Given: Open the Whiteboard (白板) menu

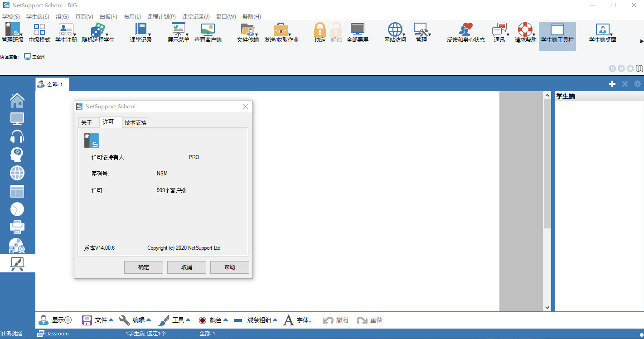Looking at the screenshot, I should [x=108, y=17].
